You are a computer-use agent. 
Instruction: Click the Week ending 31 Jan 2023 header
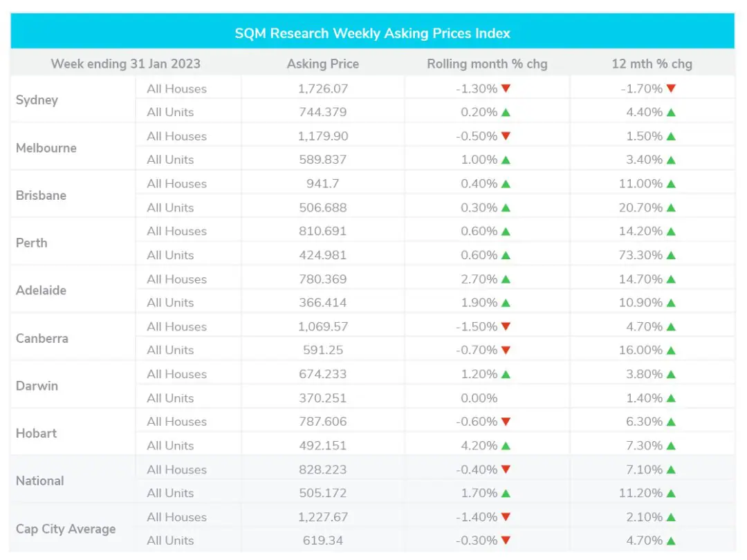[x=126, y=64]
